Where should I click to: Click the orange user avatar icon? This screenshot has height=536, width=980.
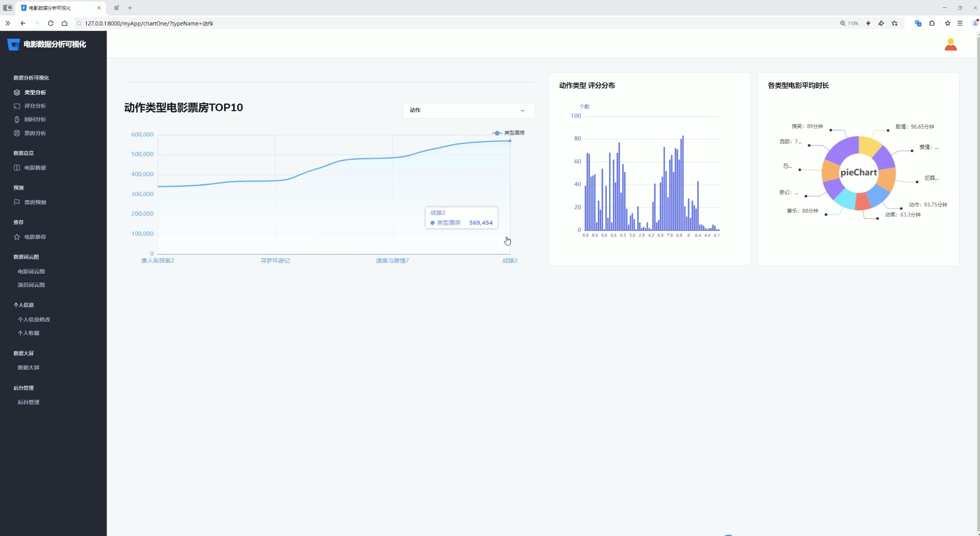click(x=950, y=45)
